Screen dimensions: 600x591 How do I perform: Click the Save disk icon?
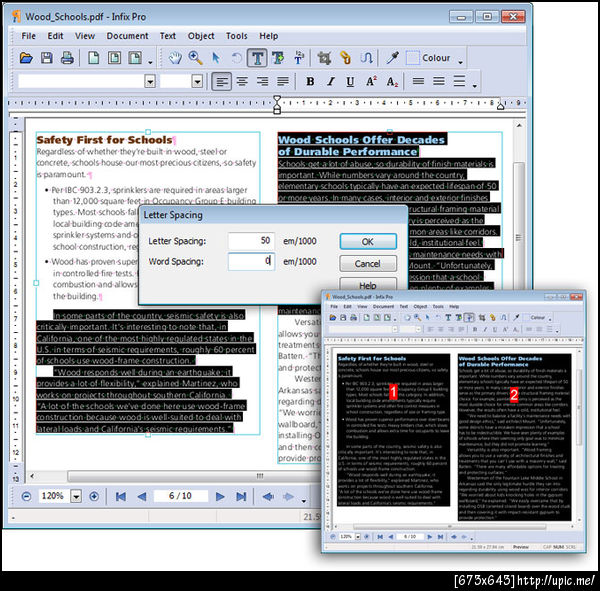coord(47,58)
